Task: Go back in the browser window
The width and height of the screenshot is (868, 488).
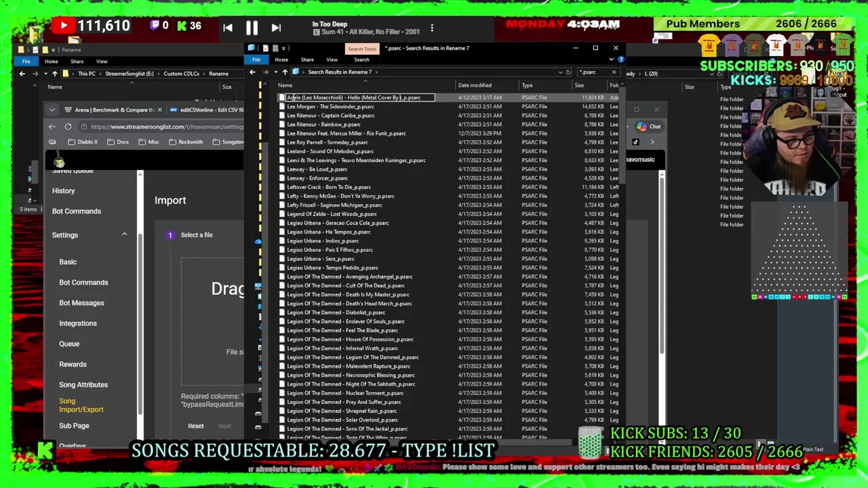Action: 52,127
